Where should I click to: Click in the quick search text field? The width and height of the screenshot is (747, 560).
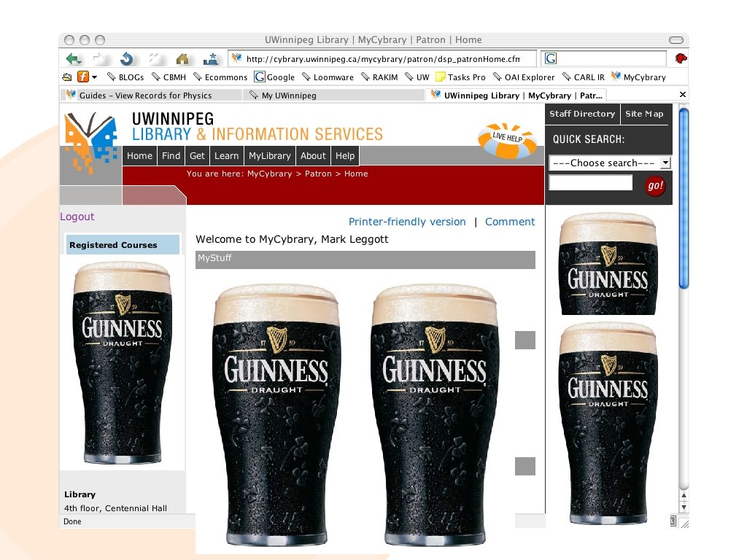click(x=591, y=183)
